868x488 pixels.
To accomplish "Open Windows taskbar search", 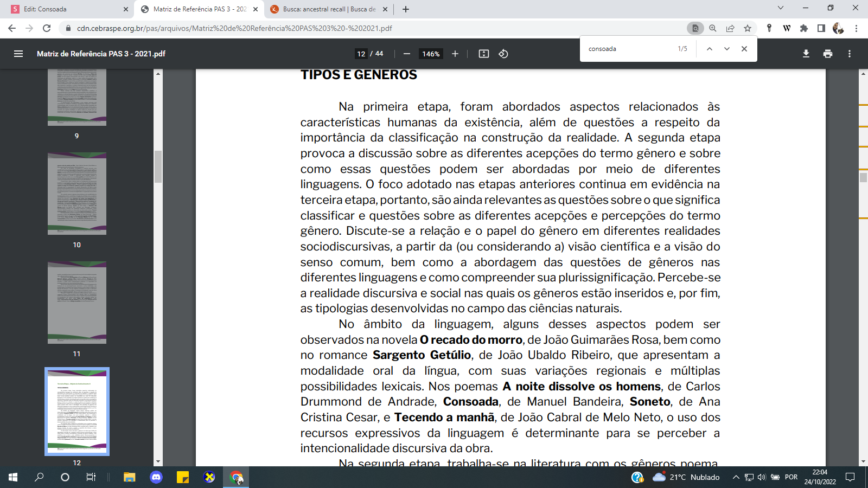I will (x=39, y=477).
